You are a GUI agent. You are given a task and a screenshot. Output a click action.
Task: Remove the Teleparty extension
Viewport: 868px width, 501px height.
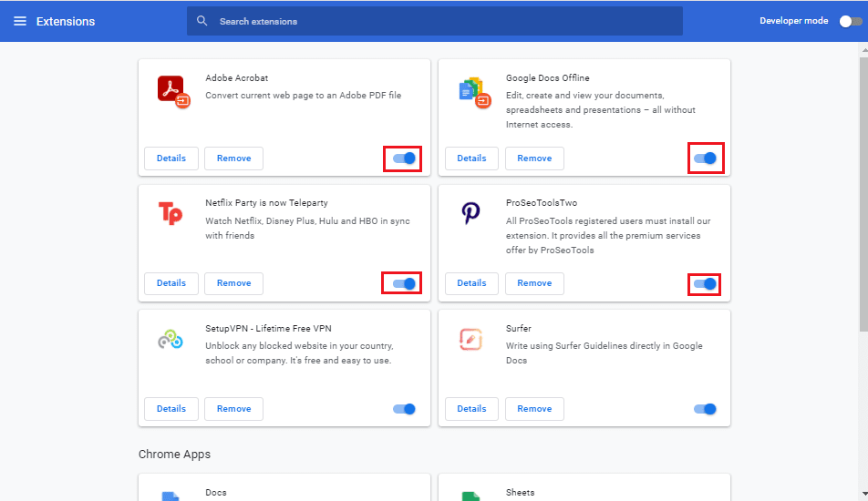[233, 283]
